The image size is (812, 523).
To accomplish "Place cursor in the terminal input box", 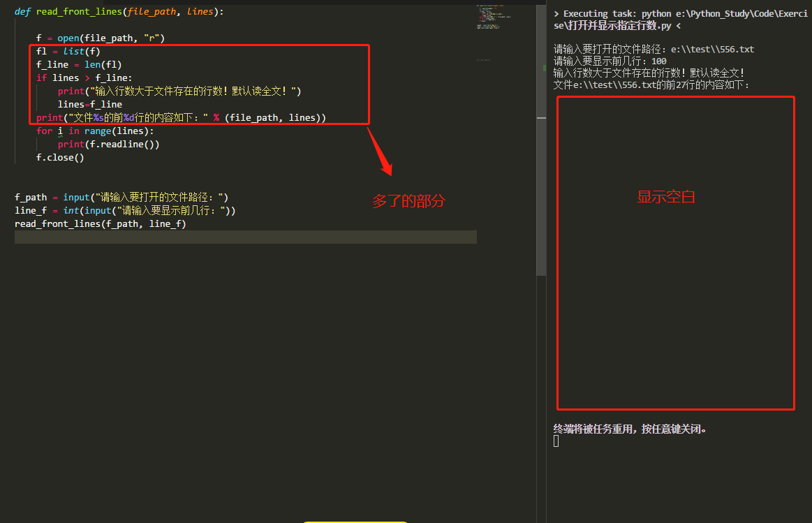I will pos(556,441).
